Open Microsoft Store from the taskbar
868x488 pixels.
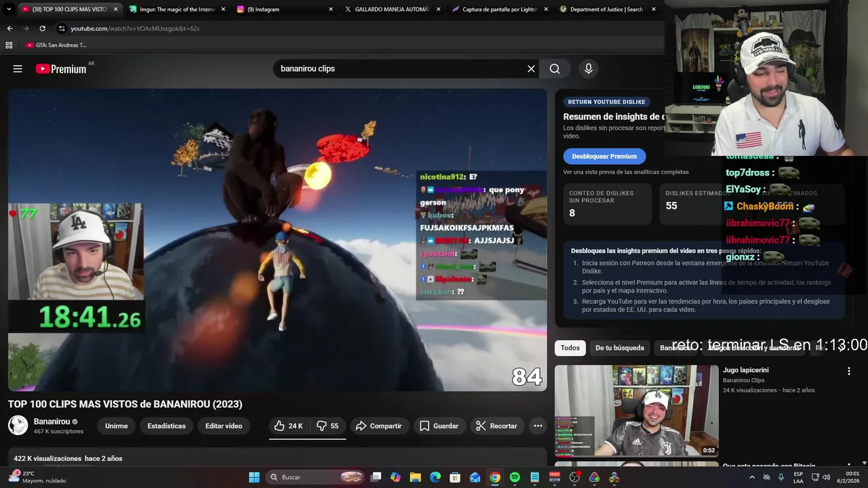[x=455, y=477]
